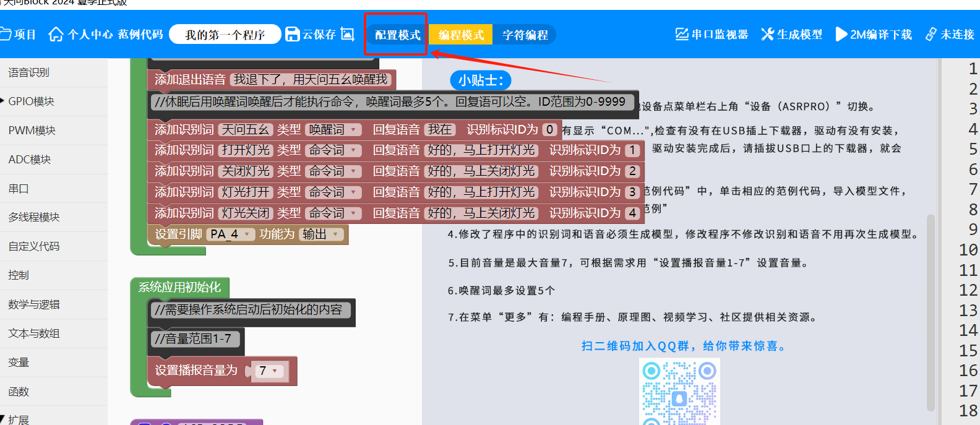Edit recognition word field 天问五幺
980x425 pixels.
pos(246,129)
